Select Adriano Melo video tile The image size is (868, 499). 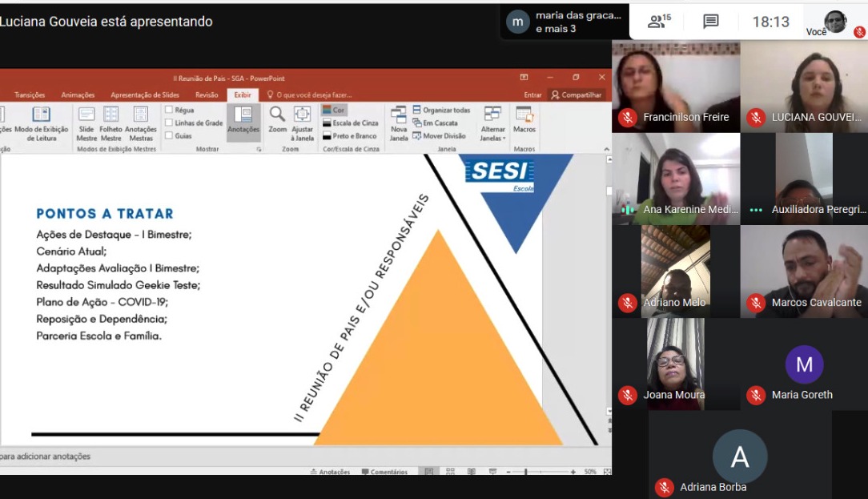tap(676, 272)
